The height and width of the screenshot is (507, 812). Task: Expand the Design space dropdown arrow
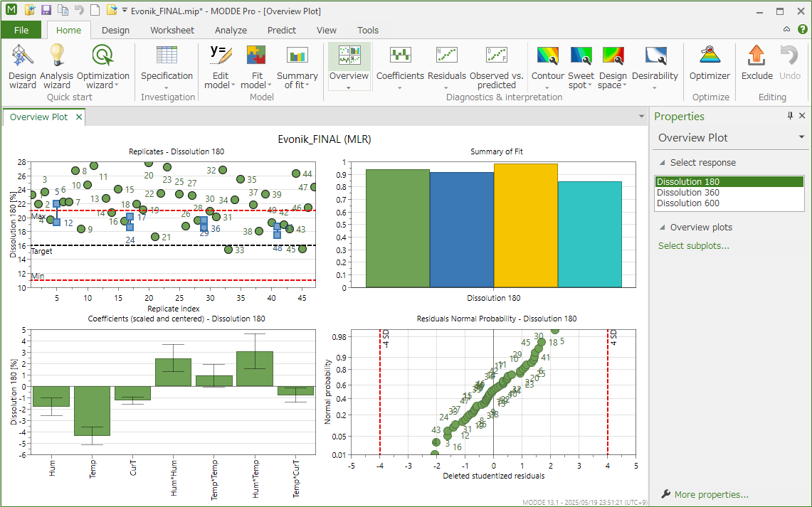coord(625,86)
